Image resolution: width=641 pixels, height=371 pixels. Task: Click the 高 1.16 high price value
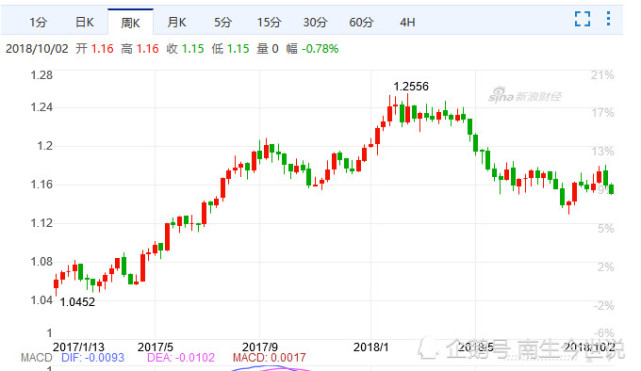pyautogui.click(x=140, y=49)
